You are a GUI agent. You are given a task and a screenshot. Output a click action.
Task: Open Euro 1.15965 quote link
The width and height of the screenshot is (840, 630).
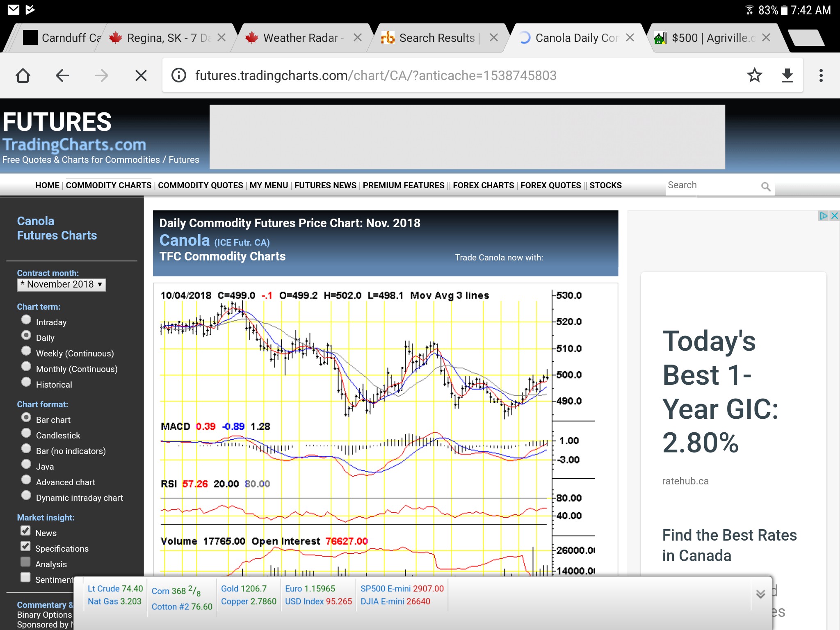[310, 589]
